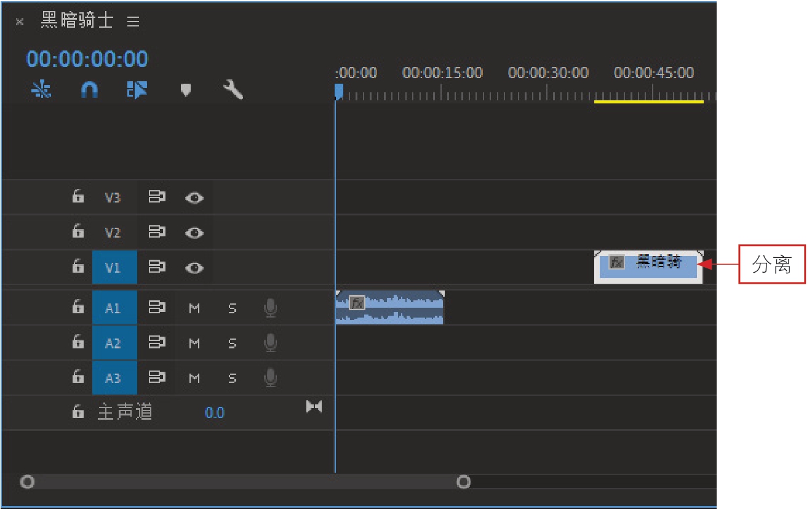Viewport: 812px width, 509px height.
Task: Click fx badge on the audio clip
Action: click(357, 302)
